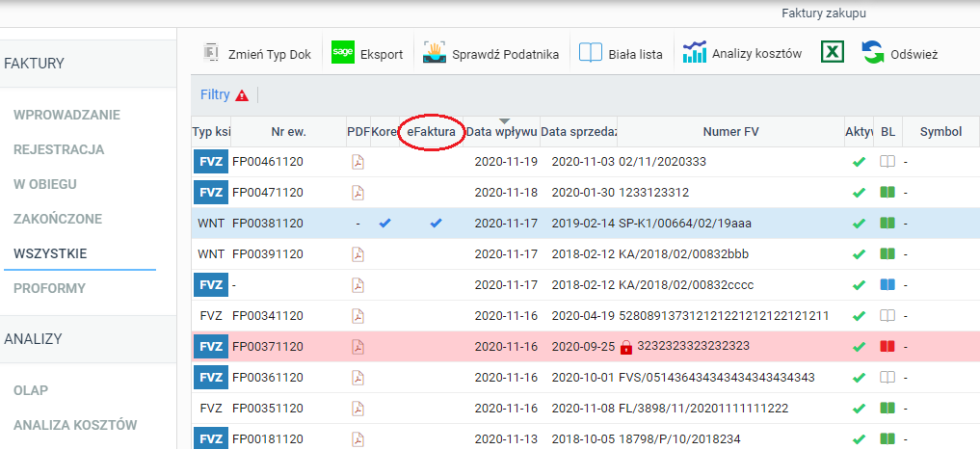
Task: Click the Sprawdź Podatnika button label
Action: (x=505, y=54)
